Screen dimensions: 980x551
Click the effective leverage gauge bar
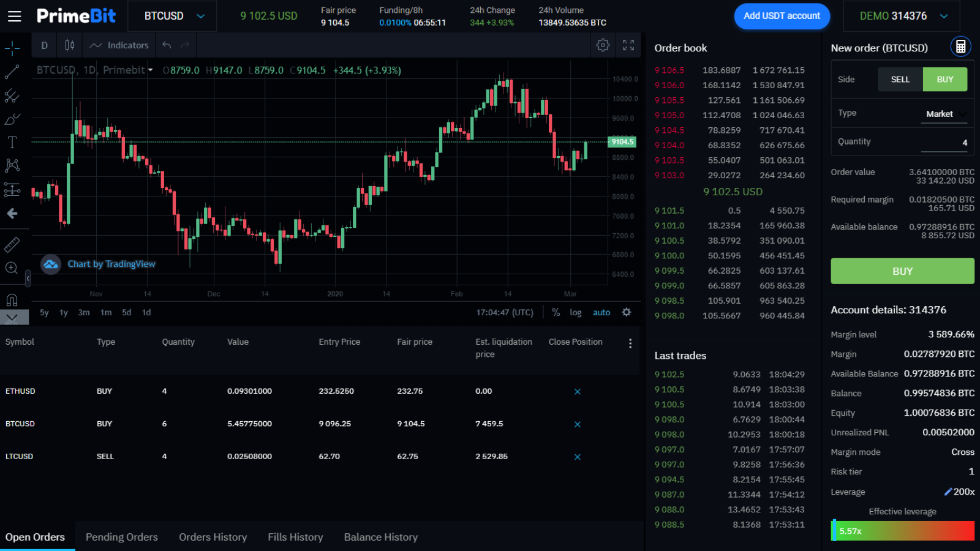point(902,531)
